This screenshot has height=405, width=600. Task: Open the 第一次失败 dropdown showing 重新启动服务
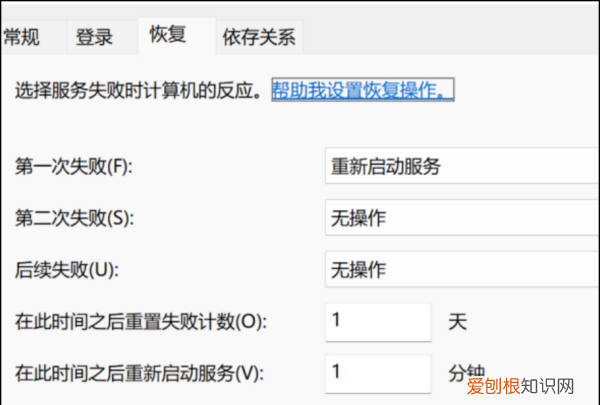tap(462, 166)
